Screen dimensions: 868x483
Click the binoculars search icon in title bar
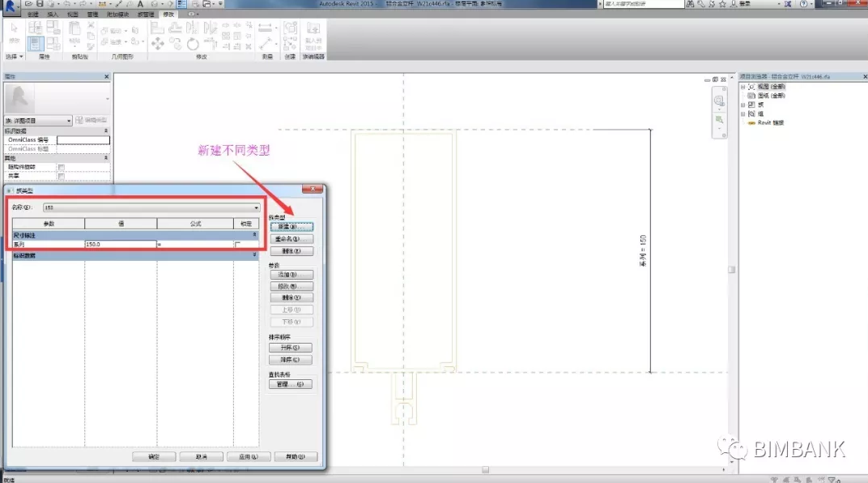[691, 4]
